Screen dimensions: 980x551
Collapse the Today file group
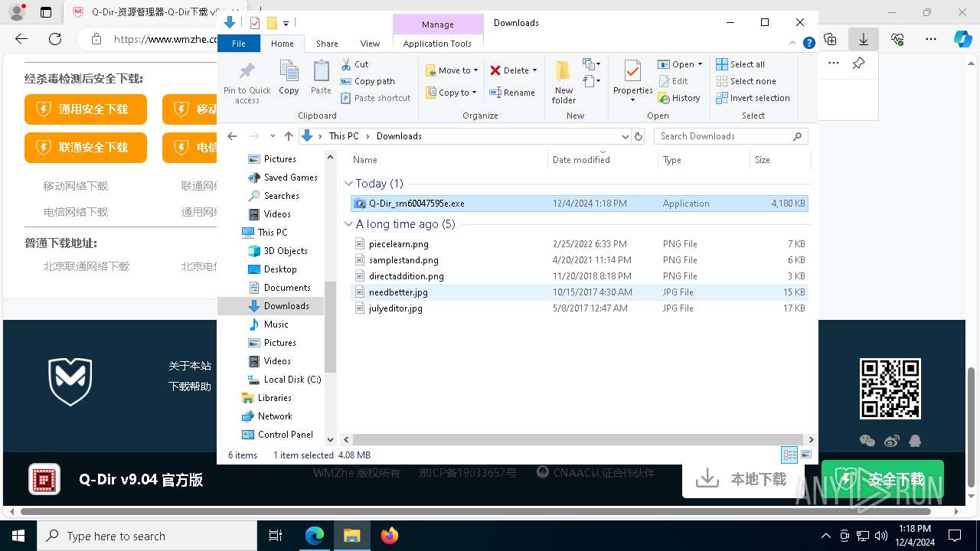pos(349,184)
